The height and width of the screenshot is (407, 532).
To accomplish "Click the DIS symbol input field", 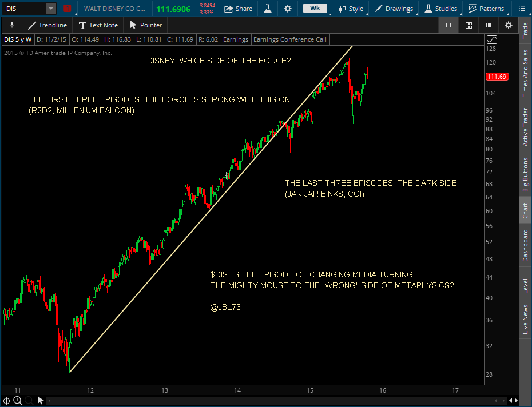I will 24,9.
